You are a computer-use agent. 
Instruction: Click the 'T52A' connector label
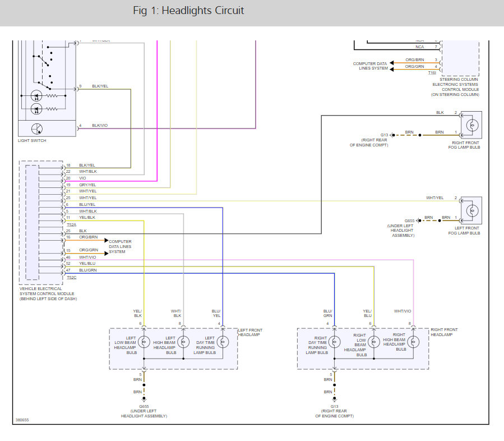71,225
